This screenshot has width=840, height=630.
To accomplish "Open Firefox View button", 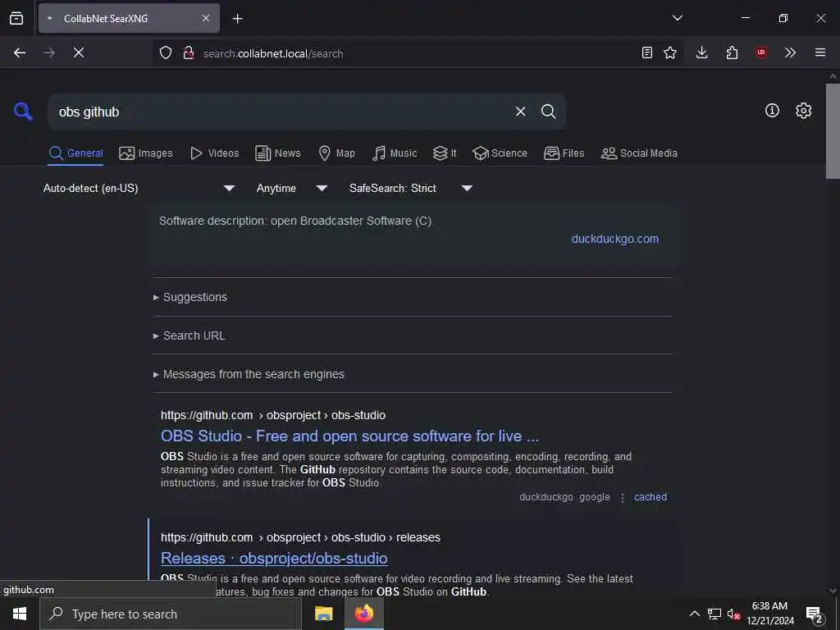I will click(x=16, y=18).
